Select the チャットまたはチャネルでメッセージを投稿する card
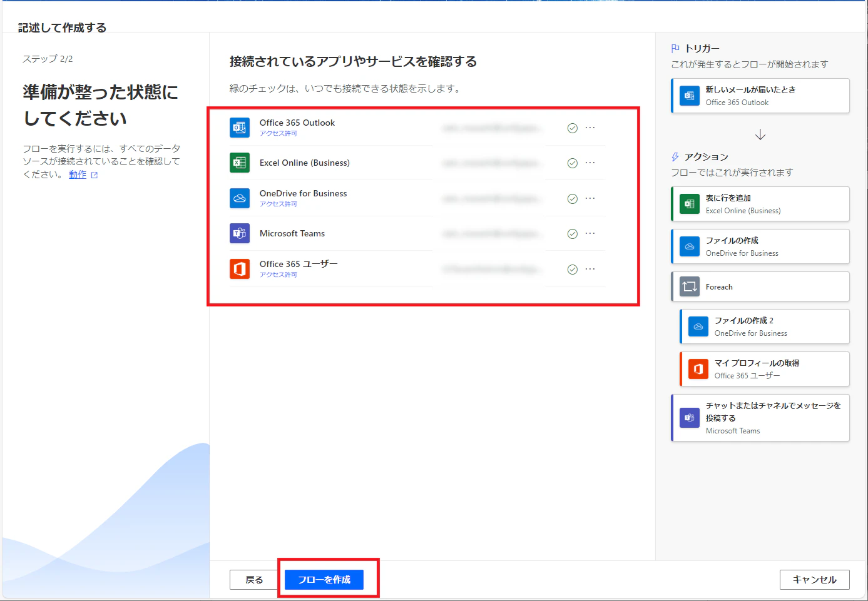This screenshot has width=868, height=601. [760, 418]
